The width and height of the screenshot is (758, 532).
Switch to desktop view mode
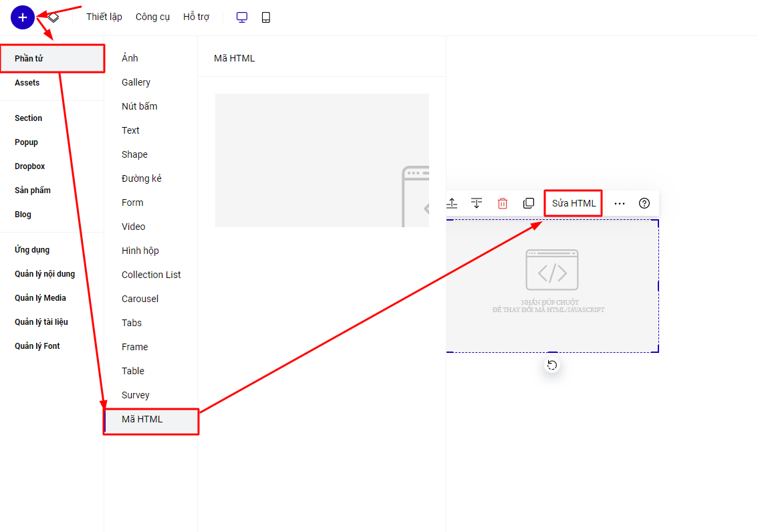(x=242, y=17)
